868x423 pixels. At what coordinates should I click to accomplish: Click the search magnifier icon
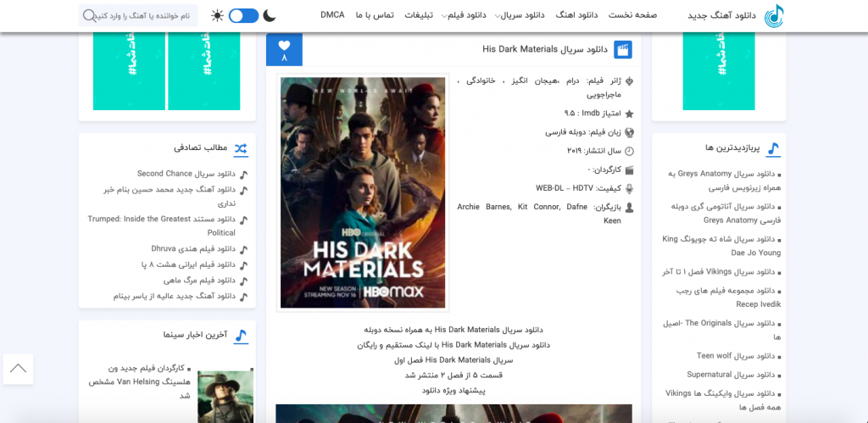point(89,15)
